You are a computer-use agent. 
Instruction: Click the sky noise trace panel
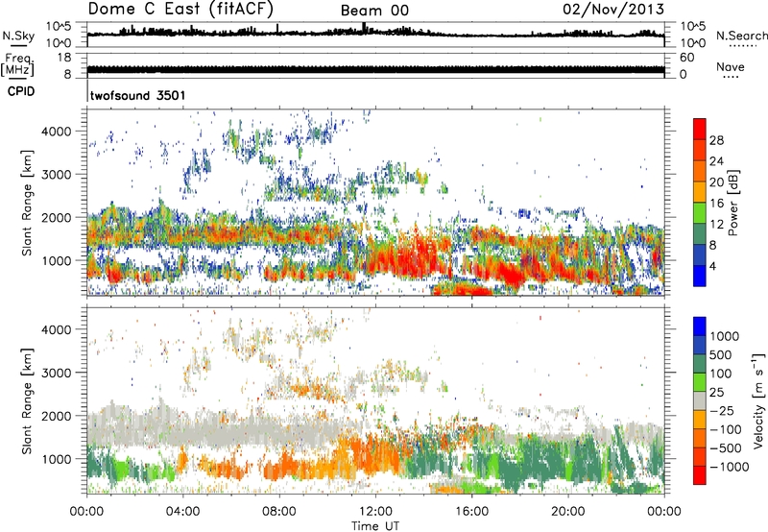pyautogui.click(x=375, y=35)
